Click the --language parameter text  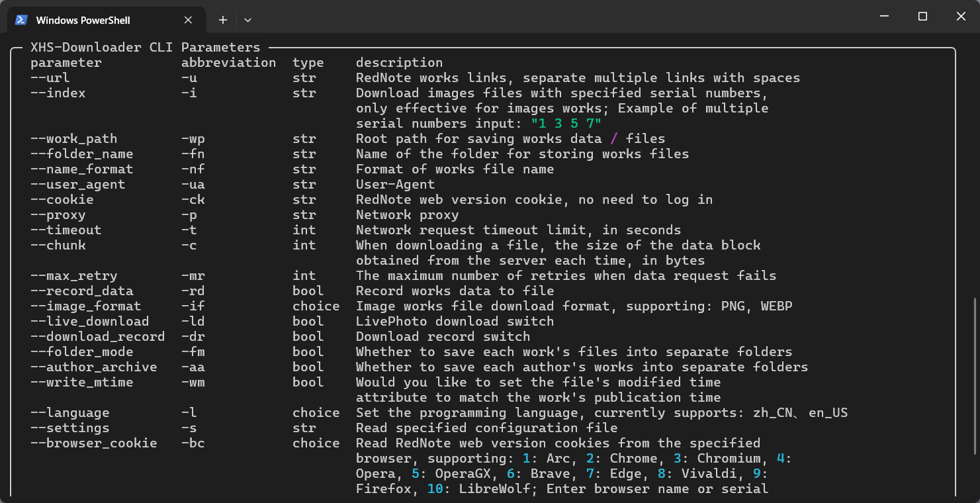coord(70,413)
